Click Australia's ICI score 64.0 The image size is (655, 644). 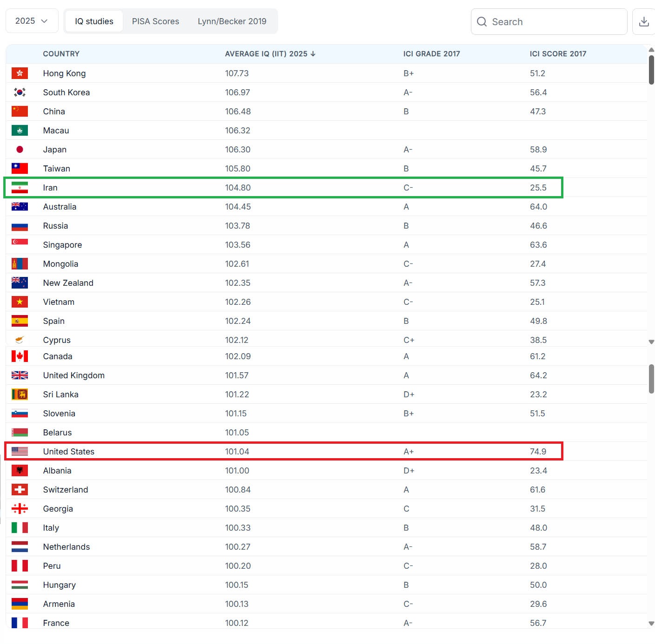pos(539,207)
